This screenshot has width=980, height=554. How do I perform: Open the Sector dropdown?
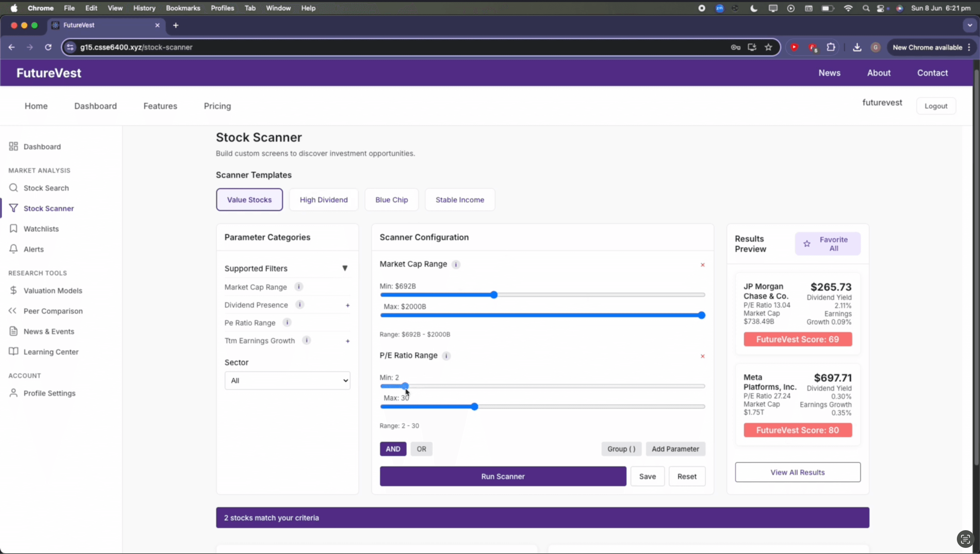[287, 380]
